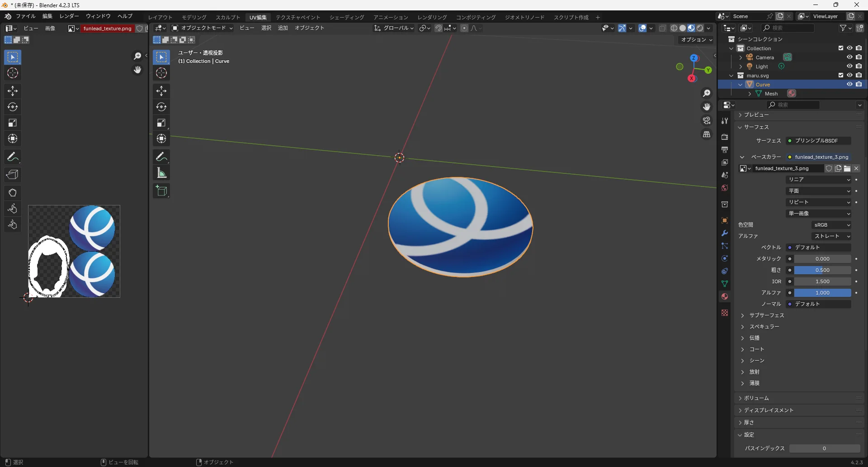Hide Curve object in viewport

[x=850, y=84]
